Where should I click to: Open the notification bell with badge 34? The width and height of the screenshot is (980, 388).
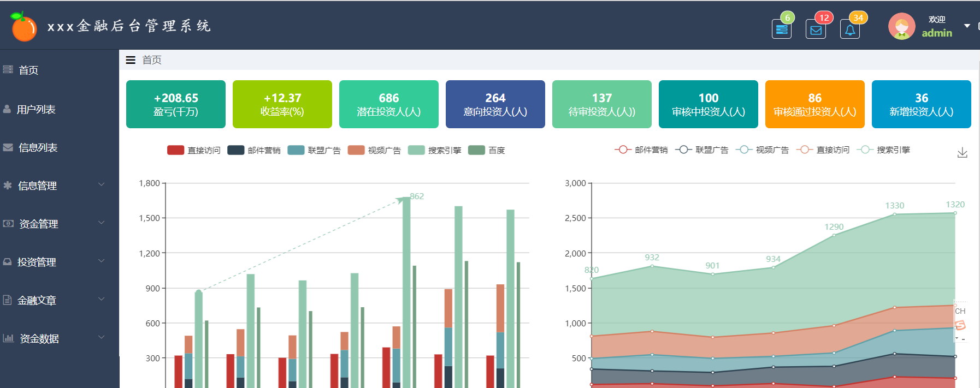tap(850, 29)
